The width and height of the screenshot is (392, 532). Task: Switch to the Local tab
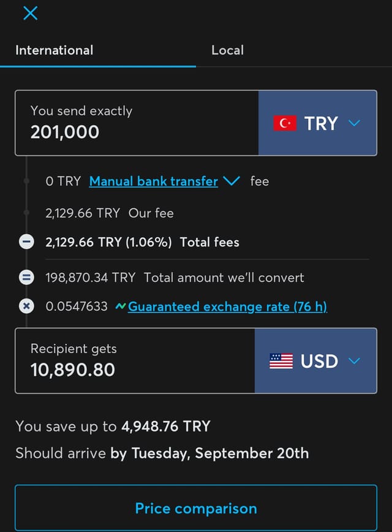point(227,50)
